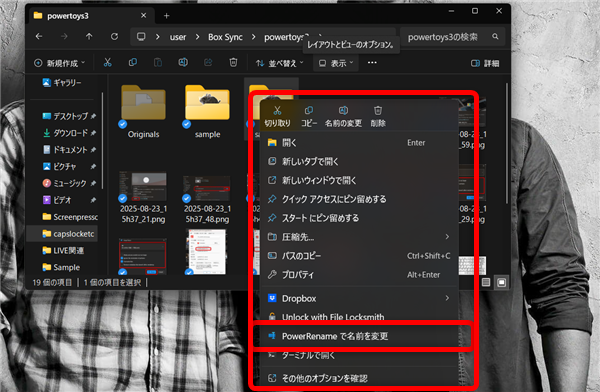Click the toolbar Cut scissors icon

click(108, 62)
